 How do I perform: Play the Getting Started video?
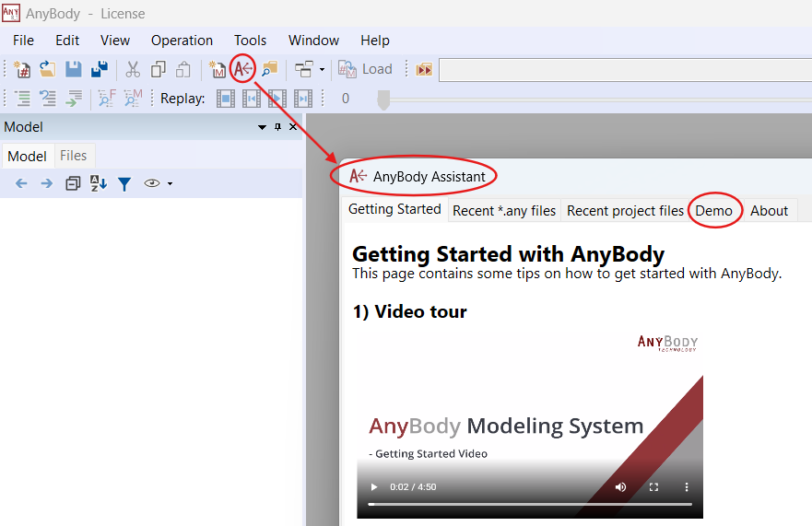(374, 486)
